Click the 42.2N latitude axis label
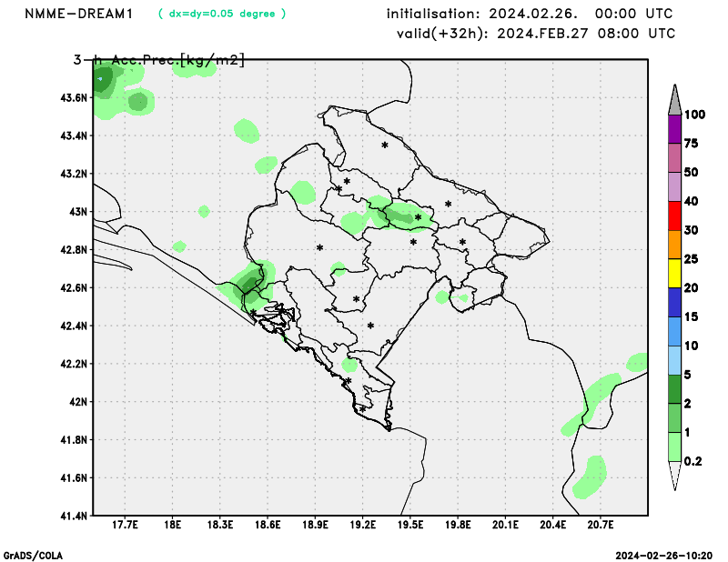Viewport: 728px width, 562px height. (74, 365)
